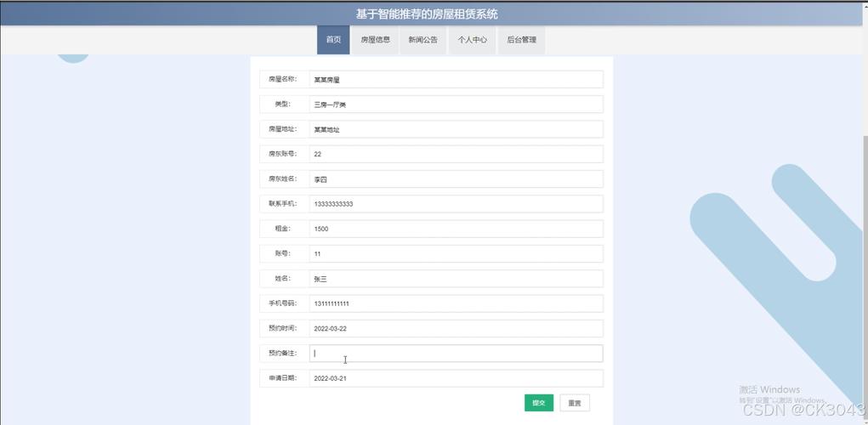
Task: Click the 类型 input containing 三房一厅类
Action: [x=457, y=104]
